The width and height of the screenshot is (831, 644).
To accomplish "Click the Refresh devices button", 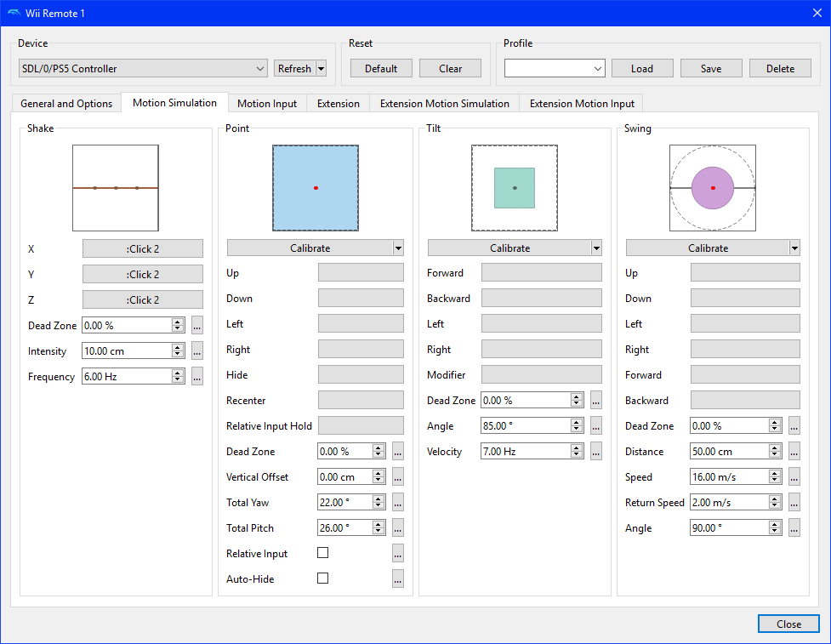I will click(294, 68).
